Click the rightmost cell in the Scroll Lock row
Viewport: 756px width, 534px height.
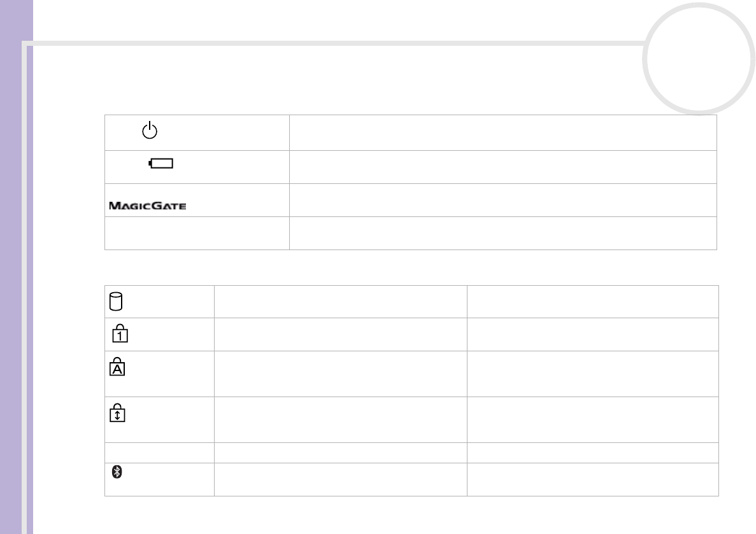point(592,419)
